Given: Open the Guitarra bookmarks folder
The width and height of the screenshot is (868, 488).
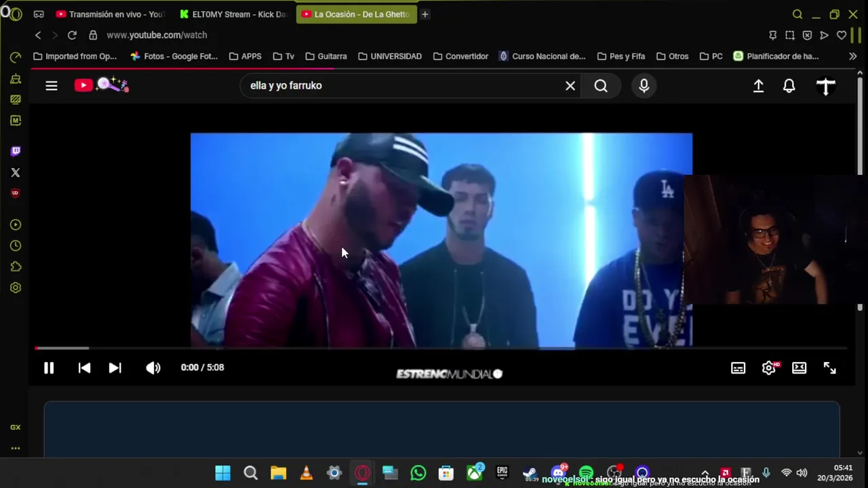Looking at the screenshot, I should tap(326, 56).
